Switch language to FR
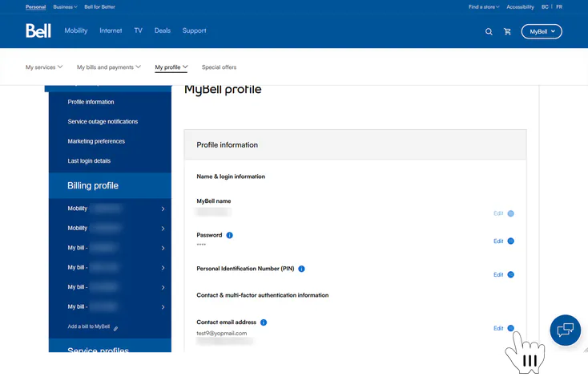This screenshot has height=385, width=588. pos(559,6)
